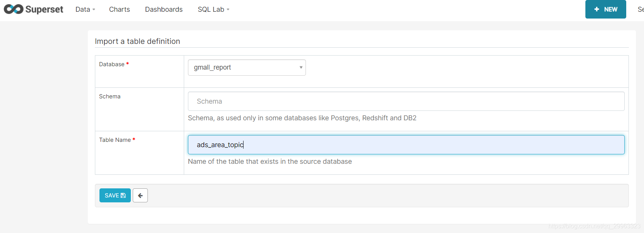Click the Database dropdown arrow
Screen dimensions: 644x233
coord(301,68)
